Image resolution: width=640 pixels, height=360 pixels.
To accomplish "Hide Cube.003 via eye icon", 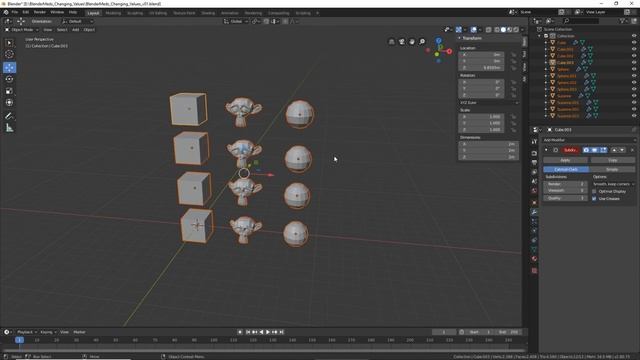I will coord(634,62).
